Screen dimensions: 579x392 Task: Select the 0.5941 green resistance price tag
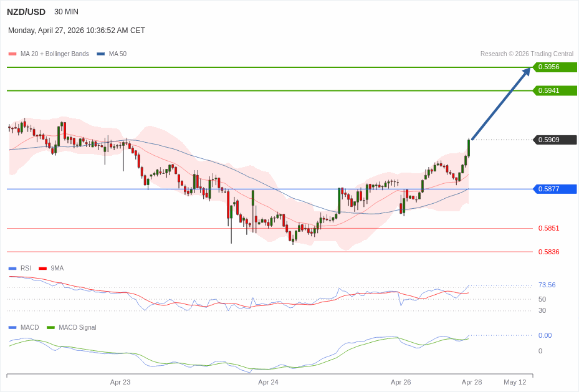pos(554,90)
